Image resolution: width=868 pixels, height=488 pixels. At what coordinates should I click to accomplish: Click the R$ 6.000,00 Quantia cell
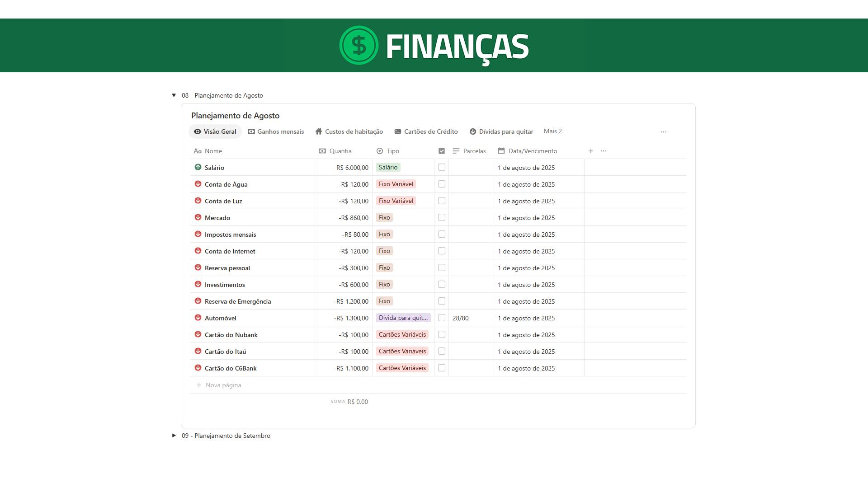coord(344,168)
